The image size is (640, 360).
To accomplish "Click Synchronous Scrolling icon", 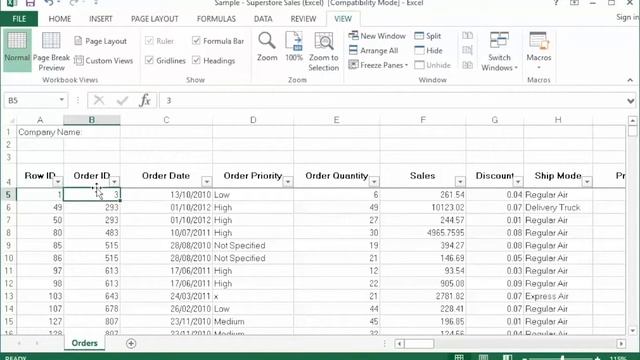I will click(x=468, y=51).
